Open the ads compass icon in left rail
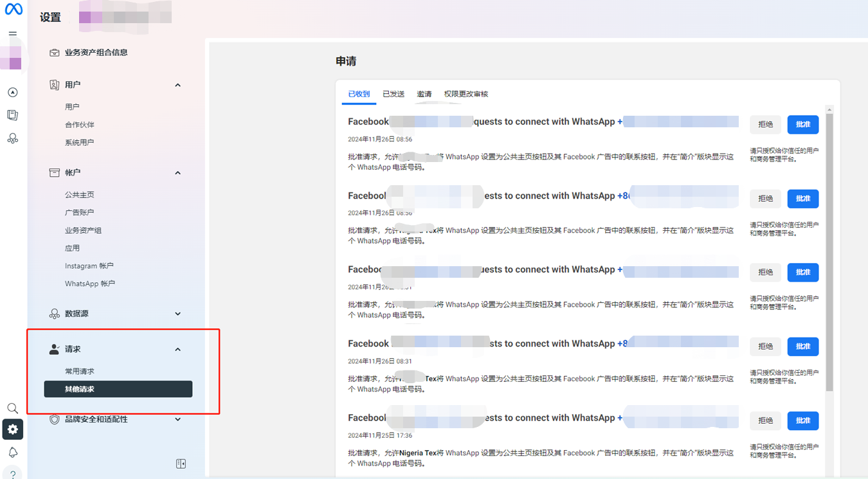Image resolution: width=868 pixels, height=479 pixels. pos(12,93)
